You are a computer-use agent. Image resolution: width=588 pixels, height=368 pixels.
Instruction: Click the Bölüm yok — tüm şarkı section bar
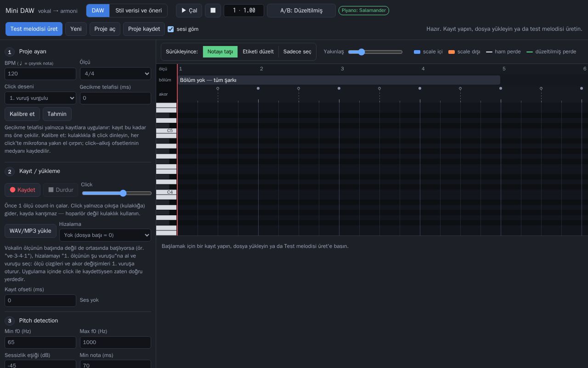(339, 80)
